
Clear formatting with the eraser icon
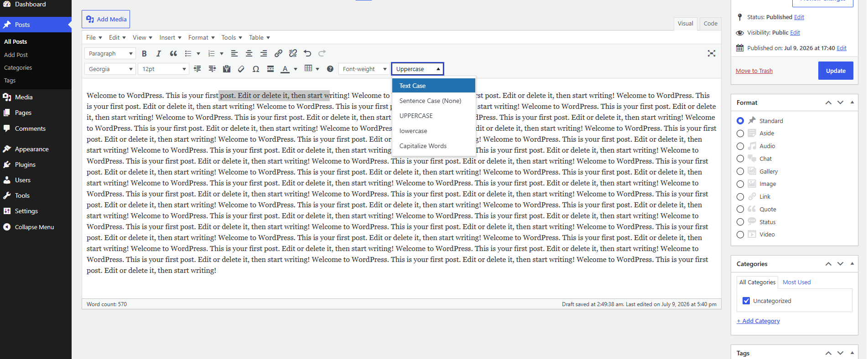click(241, 69)
